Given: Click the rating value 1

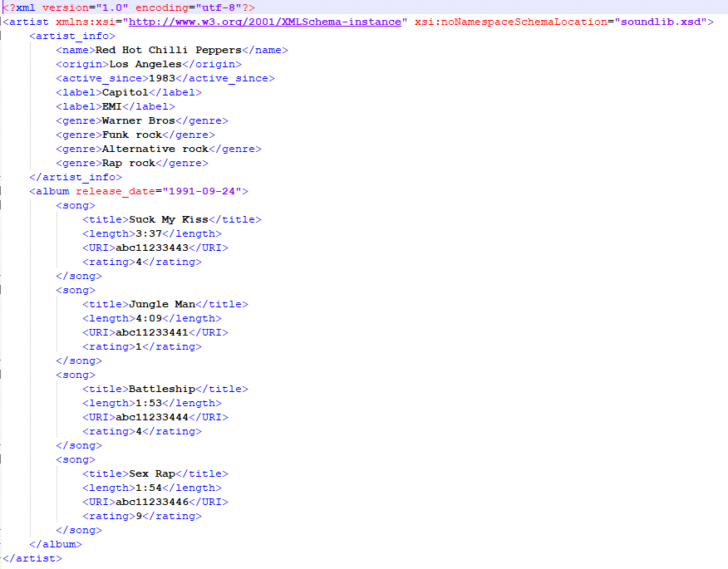Looking at the screenshot, I should tap(138, 346).
